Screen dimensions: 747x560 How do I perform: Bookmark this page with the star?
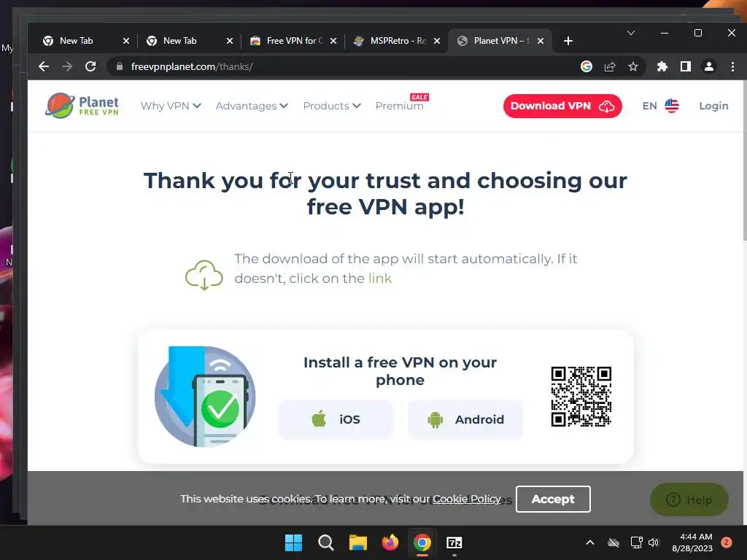pyautogui.click(x=632, y=66)
